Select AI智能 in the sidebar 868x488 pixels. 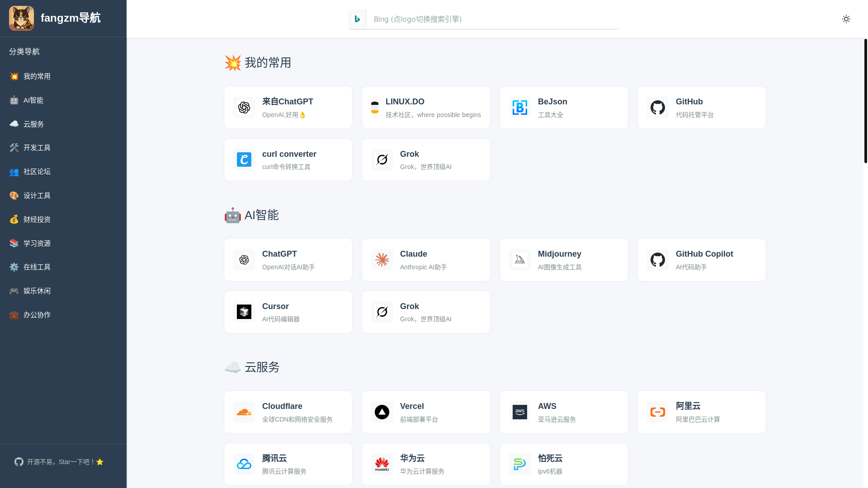63,100
